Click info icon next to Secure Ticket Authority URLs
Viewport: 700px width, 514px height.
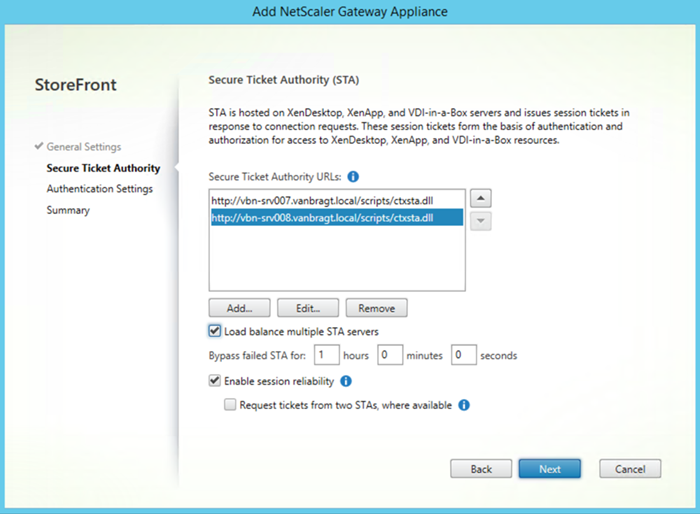[x=353, y=177]
